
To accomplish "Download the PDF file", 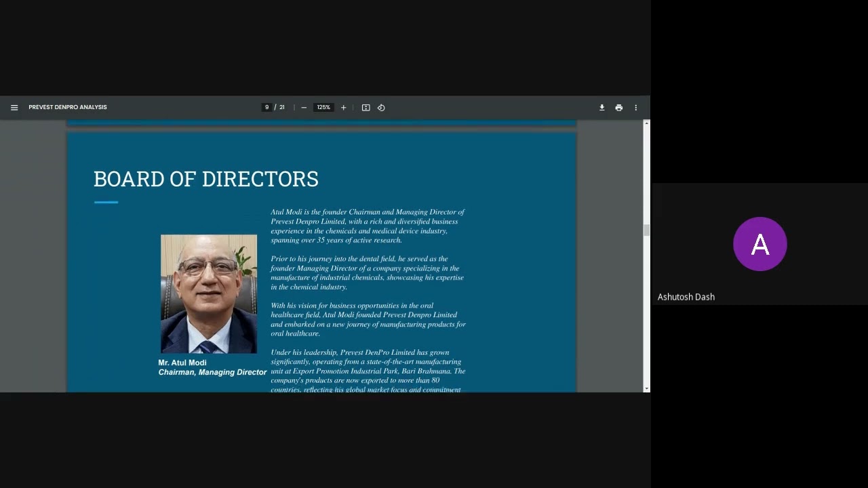I will coord(601,107).
